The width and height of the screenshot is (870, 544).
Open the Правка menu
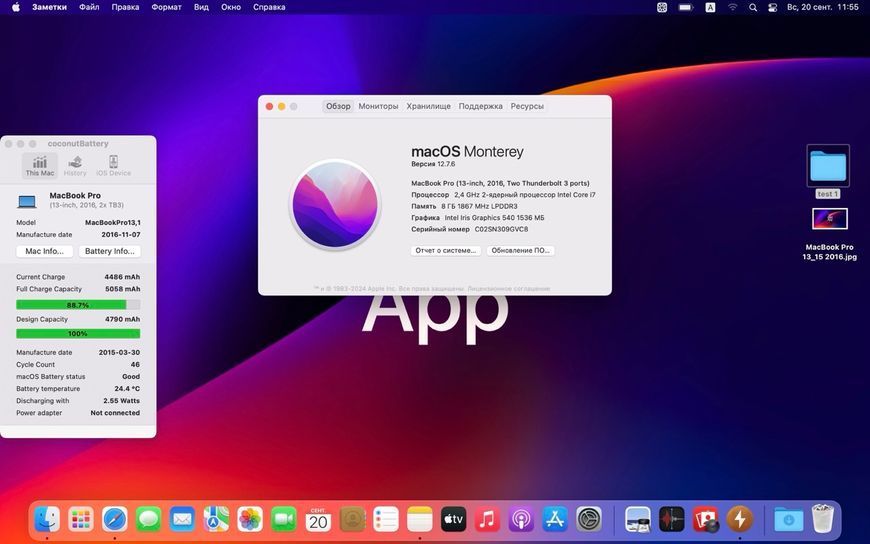125,7
